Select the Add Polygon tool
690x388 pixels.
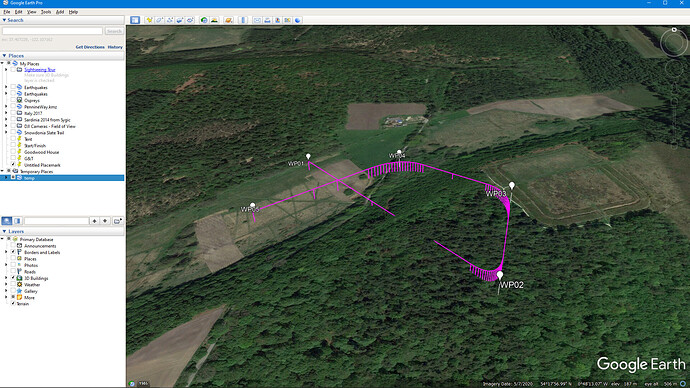click(x=159, y=20)
